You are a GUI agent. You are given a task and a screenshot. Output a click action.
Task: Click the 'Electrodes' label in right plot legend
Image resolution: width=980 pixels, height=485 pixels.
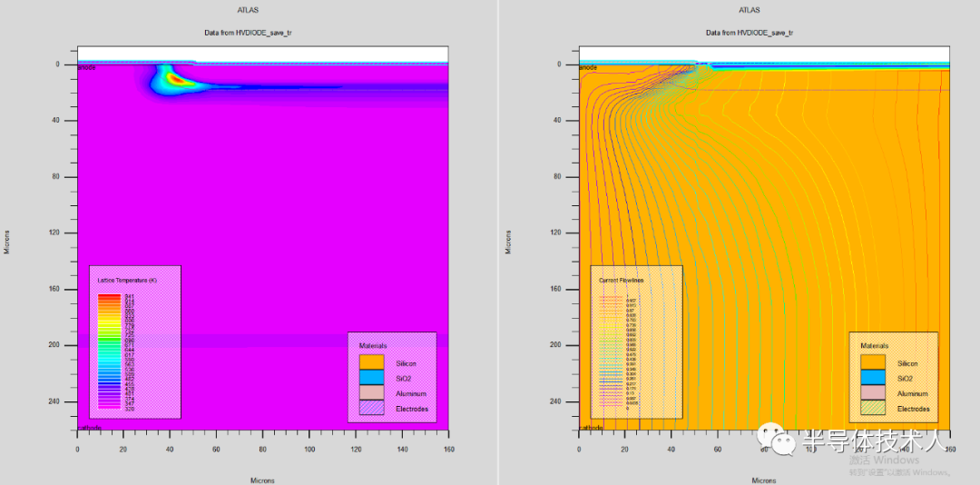click(914, 409)
